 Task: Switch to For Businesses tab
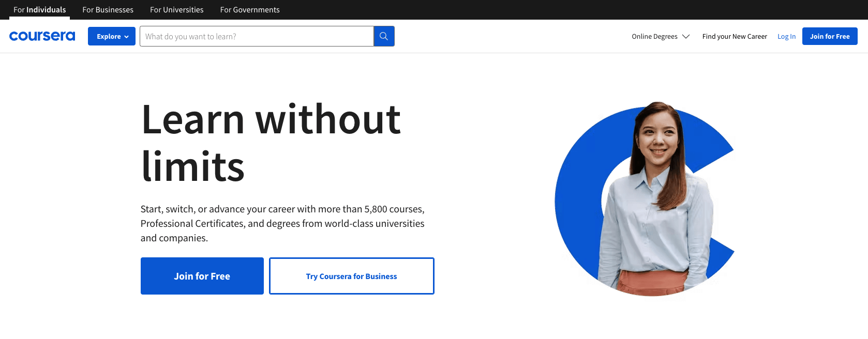coord(108,10)
